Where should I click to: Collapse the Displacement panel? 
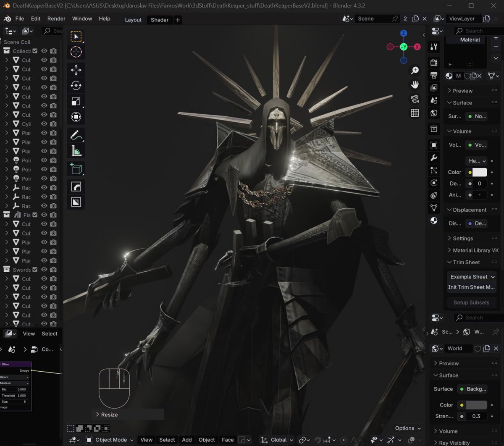tap(467, 210)
